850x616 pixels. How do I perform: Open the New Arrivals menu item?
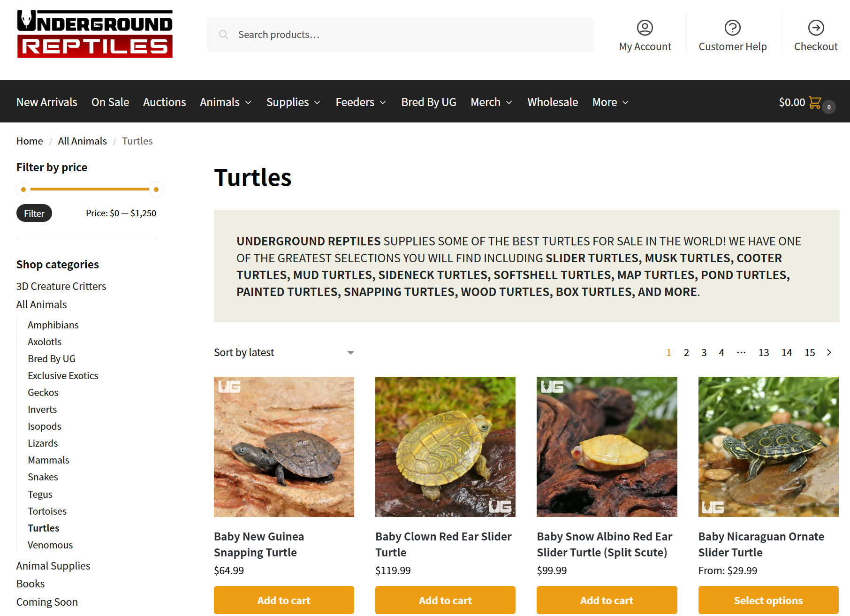click(x=47, y=102)
